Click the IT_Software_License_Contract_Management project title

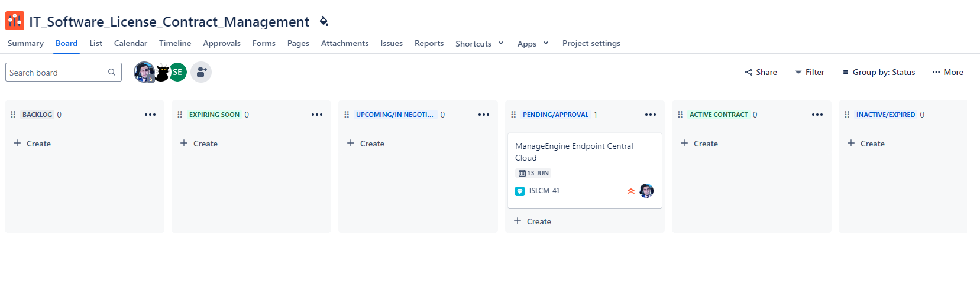pyautogui.click(x=169, y=22)
